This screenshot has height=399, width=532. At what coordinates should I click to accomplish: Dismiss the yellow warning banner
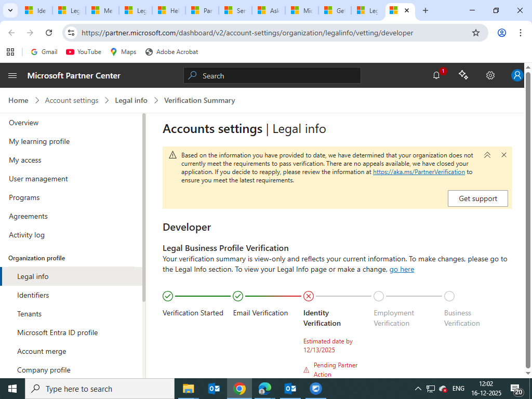pos(504,155)
